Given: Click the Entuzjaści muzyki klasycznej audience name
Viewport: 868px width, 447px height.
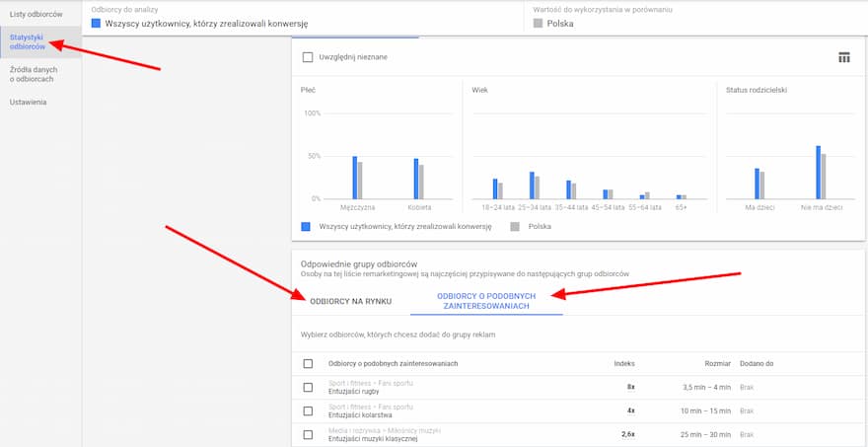Looking at the screenshot, I should pyautogui.click(x=373, y=439).
